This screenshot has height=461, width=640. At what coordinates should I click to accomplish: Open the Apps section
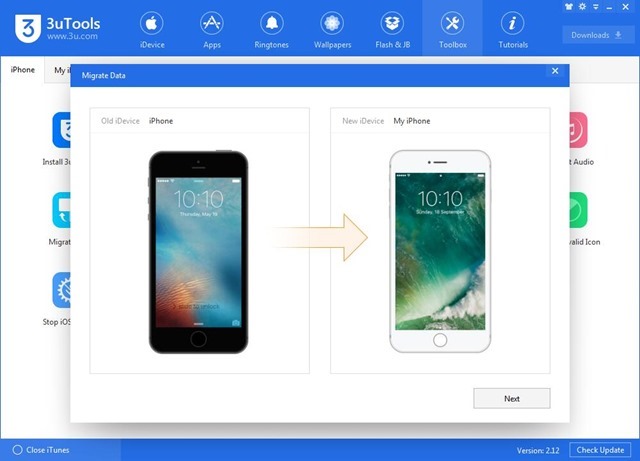212,30
